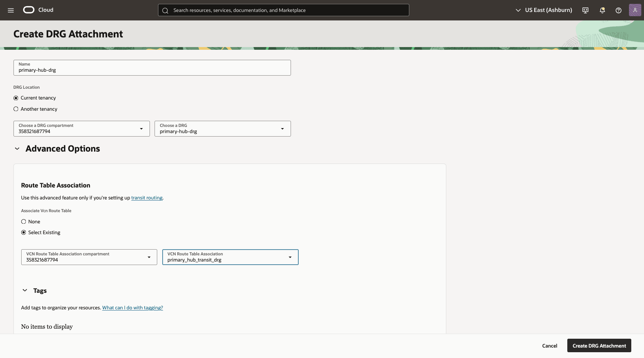Select None for Associate Vcn Route Table
The width and height of the screenshot is (644, 358).
click(x=24, y=221)
